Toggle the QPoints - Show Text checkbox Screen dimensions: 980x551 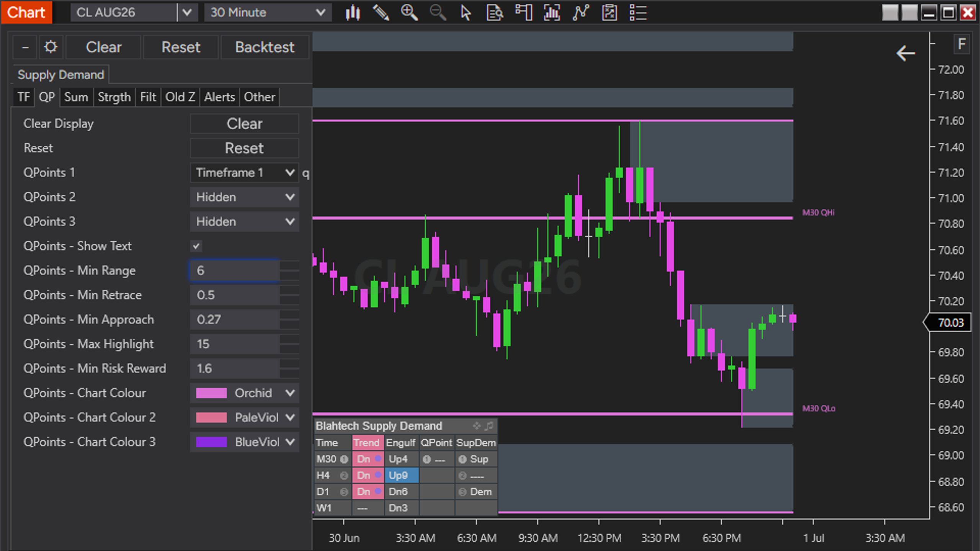196,246
